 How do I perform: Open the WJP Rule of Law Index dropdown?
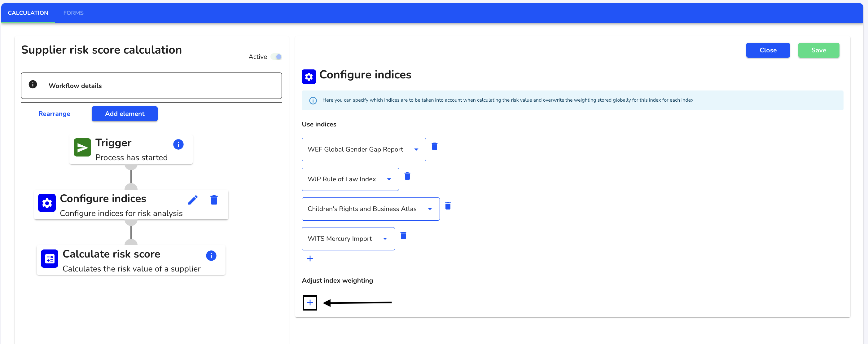[350, 179]
